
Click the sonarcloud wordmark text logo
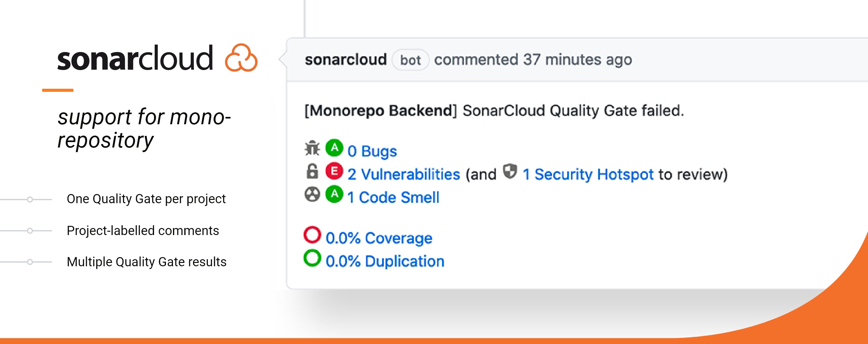[135, 58]
